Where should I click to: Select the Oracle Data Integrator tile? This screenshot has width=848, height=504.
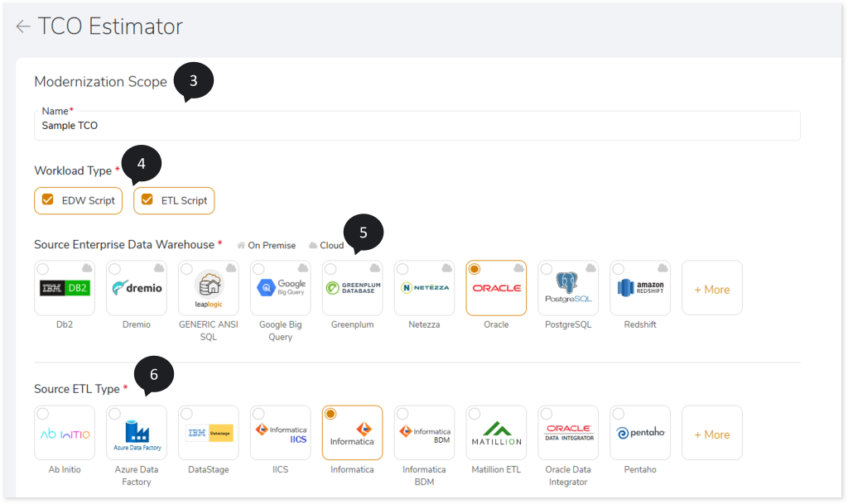pos(568,433)
